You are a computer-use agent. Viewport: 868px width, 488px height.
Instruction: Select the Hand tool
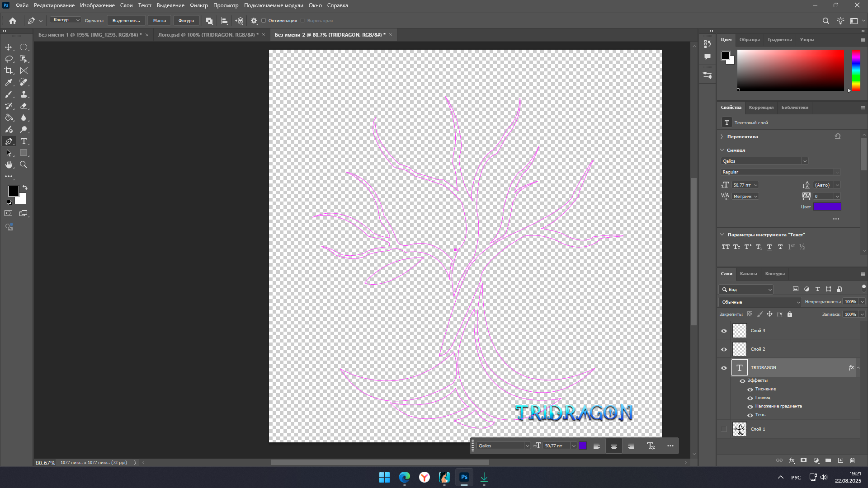[9, 165]
